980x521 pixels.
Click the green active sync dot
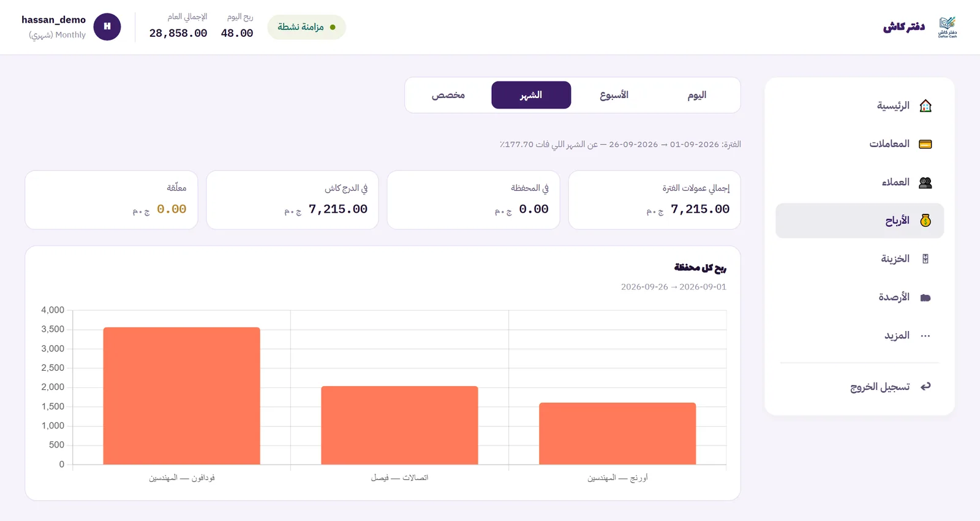[x=333, y=27]
